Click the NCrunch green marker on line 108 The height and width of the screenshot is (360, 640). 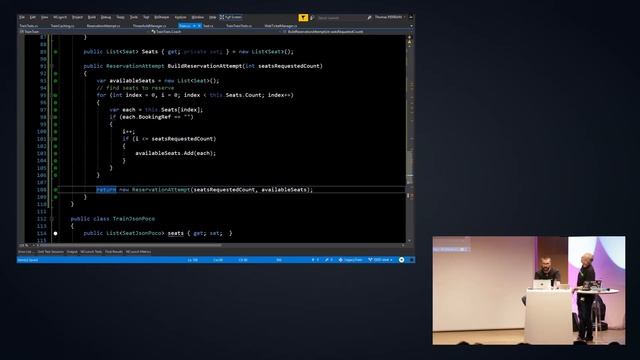pyautogui.click(x=56, y=190)
